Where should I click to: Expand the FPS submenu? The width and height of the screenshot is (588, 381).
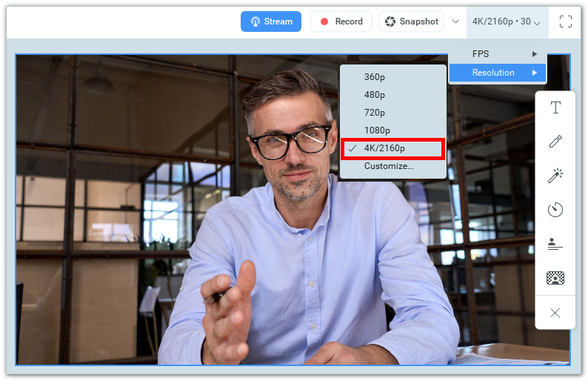coord(498,54)
